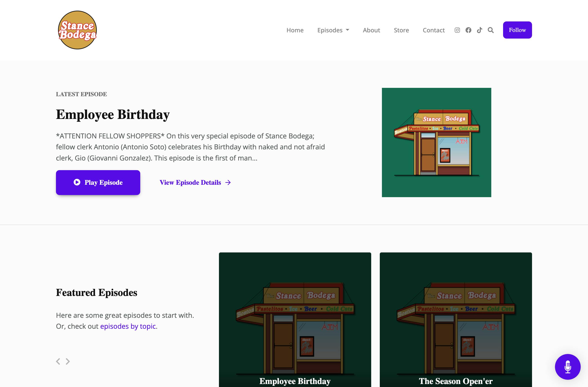Open View Episode Details link
Viewport: 588px width, 387px height.
[x=190, y=182]
